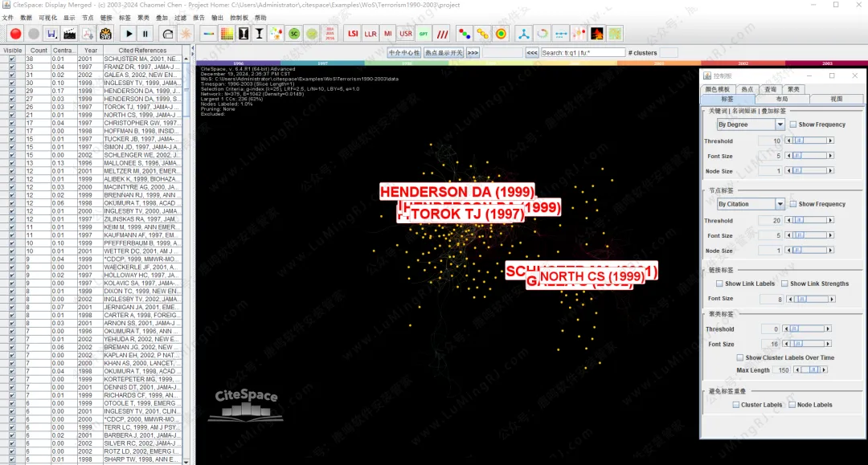Image resolution: width=868 pixels, height=465 pixels.
Task: Enable Show Link Labels checkbox
Action: pos(720,283)
